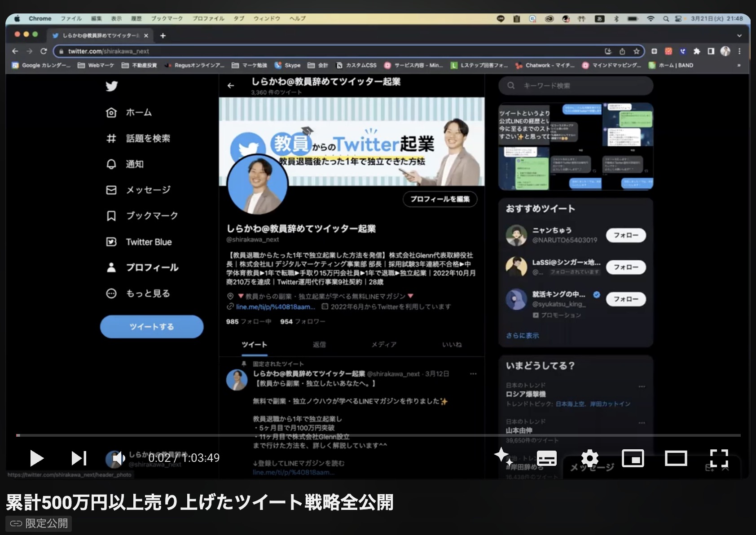The height and width of the screenshot is (535, 756).
Task: Toggle subtitles/captions on the video
Action: (546, 458)
